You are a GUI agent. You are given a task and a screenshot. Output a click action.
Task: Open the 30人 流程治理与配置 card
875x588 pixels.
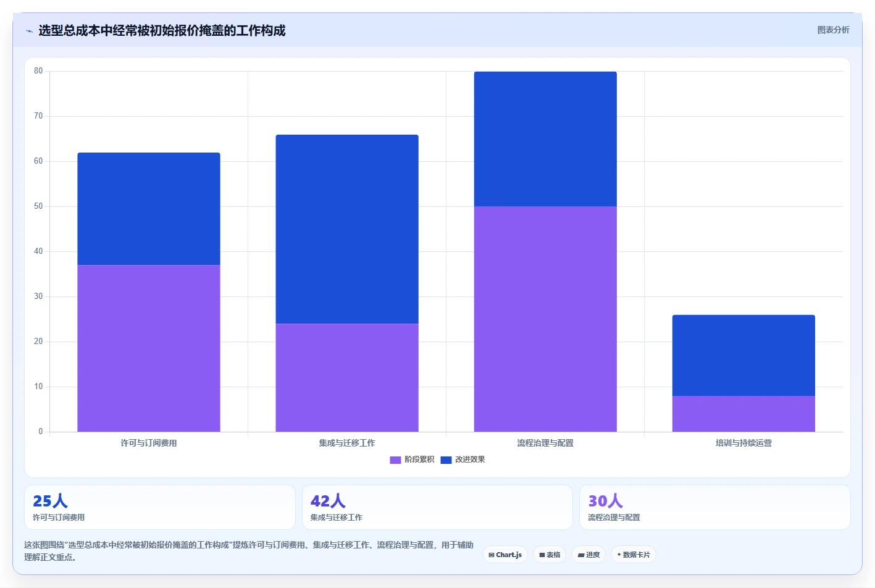coord(715,507)
